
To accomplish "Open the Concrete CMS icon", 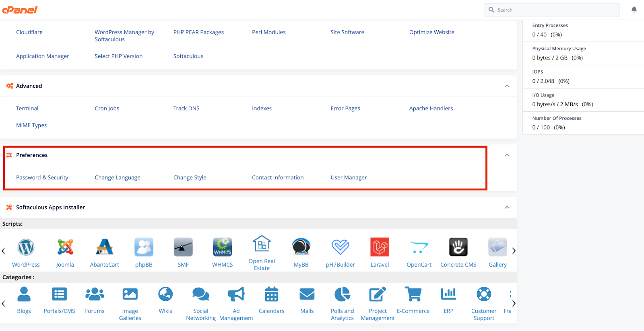I will [x=458, y=247].
